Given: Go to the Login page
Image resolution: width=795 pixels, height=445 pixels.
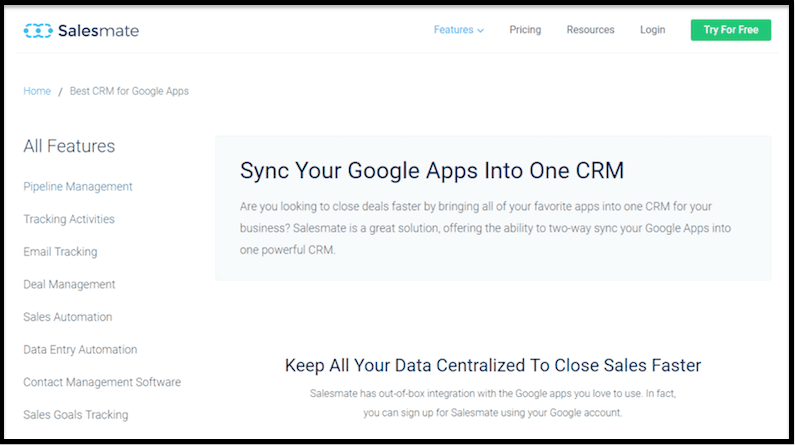Looking at the screenshot, I should 652,30.
